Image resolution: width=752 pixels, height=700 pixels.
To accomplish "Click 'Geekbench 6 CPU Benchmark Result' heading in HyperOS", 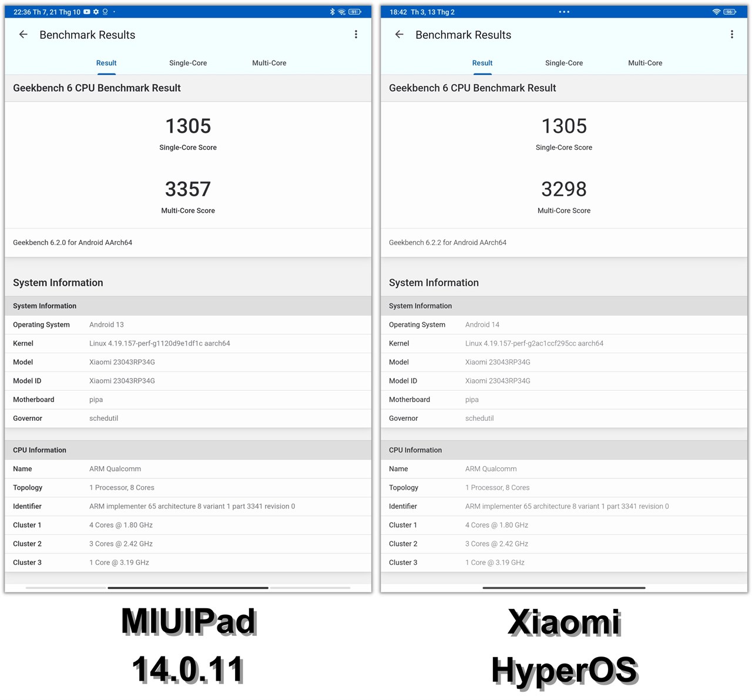I will pyautogui.click(x=472, y=88).
